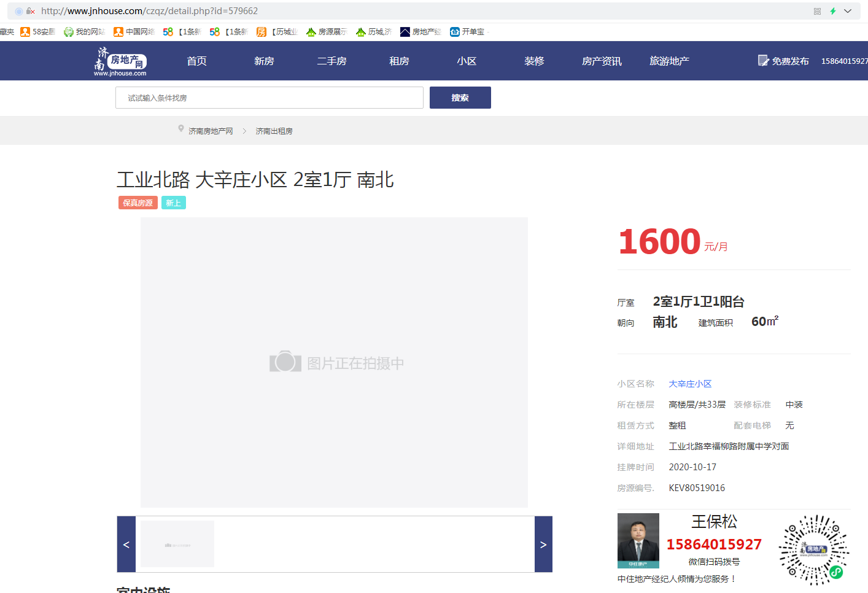Screen dimensions: 868x593
Task: Select the photo thumbnail in carousel
Action: coord(177,544)
